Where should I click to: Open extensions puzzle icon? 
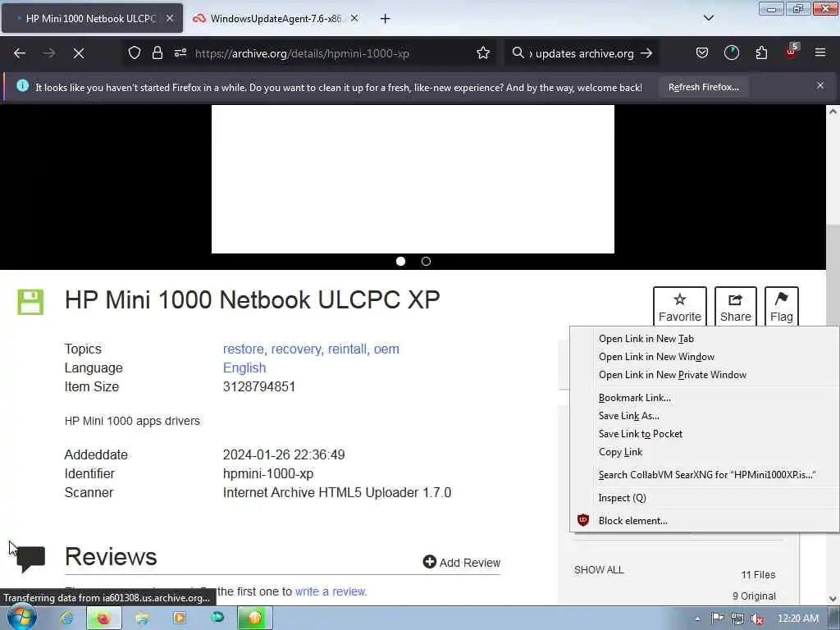(x=761, y=53)
